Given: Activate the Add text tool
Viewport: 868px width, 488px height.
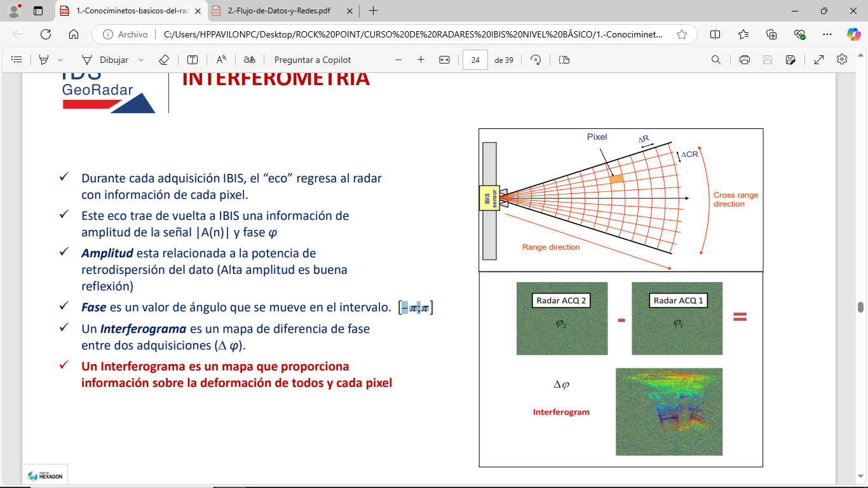Looking at the screenshot, I should coord(193,60).
